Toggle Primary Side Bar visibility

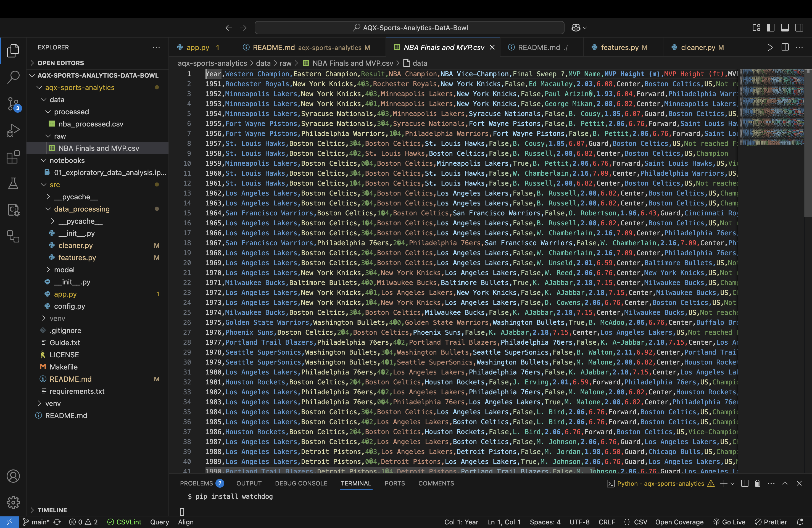[x=770, y=28]
